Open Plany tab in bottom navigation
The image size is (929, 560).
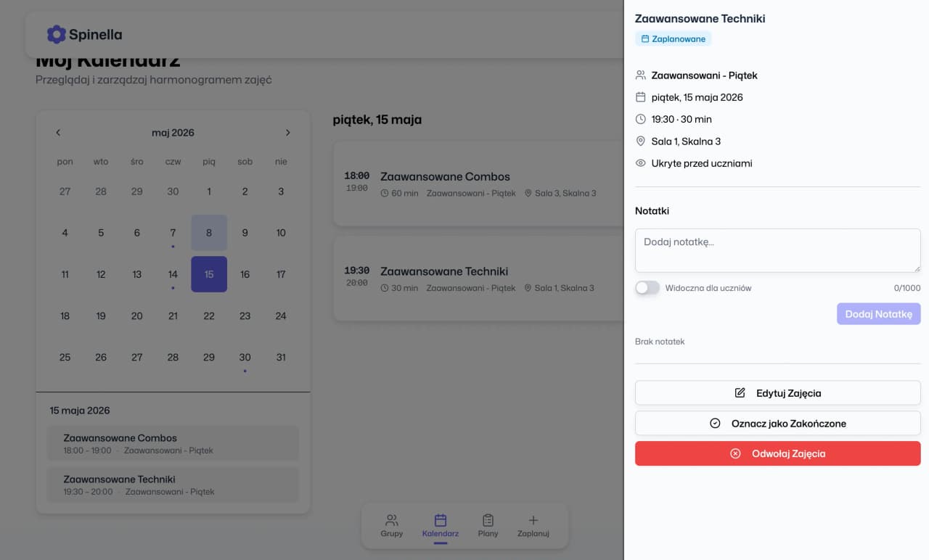point(488,526)
